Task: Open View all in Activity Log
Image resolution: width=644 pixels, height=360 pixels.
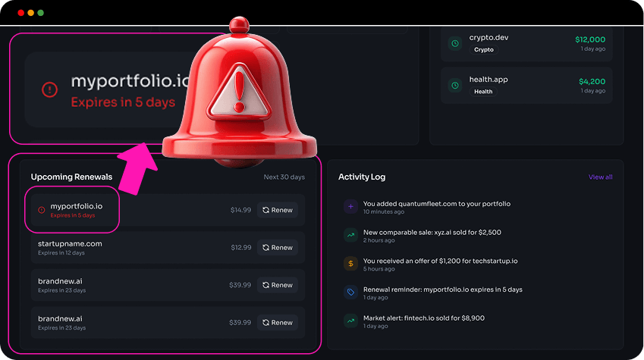Action: pyautogui.click(x=600, y=177)
